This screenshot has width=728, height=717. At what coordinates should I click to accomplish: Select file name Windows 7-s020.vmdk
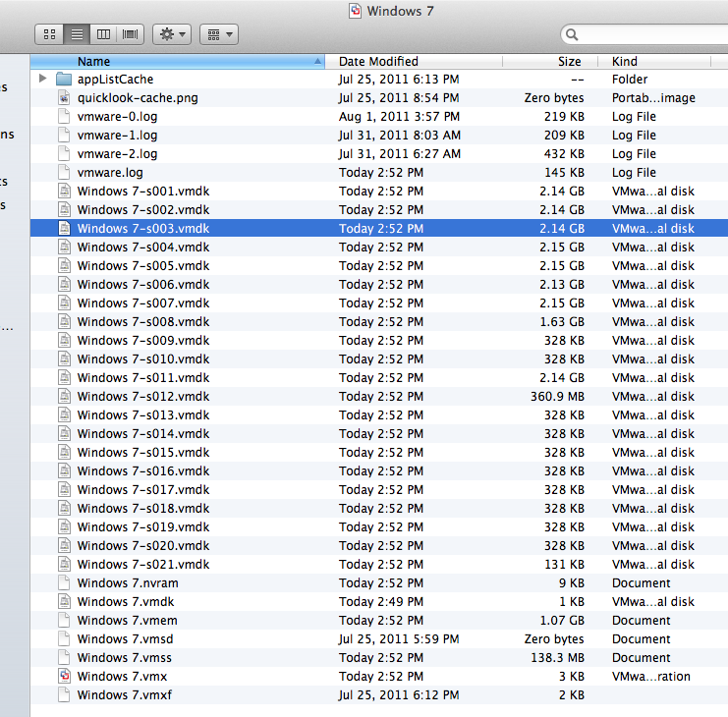tap(143, 546)
